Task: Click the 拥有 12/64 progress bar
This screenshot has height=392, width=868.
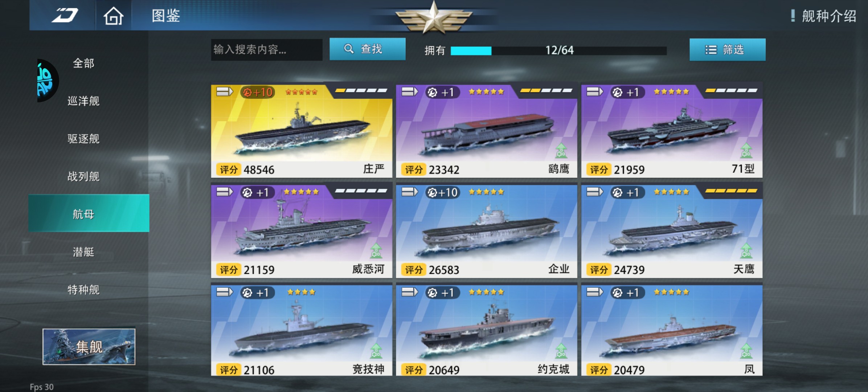Action: tap(558, 50)
